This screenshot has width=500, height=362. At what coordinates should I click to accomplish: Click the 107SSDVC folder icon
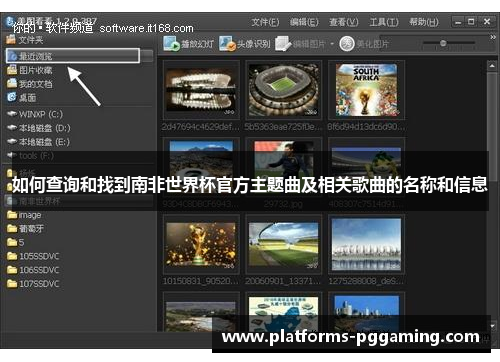point(12,284)
